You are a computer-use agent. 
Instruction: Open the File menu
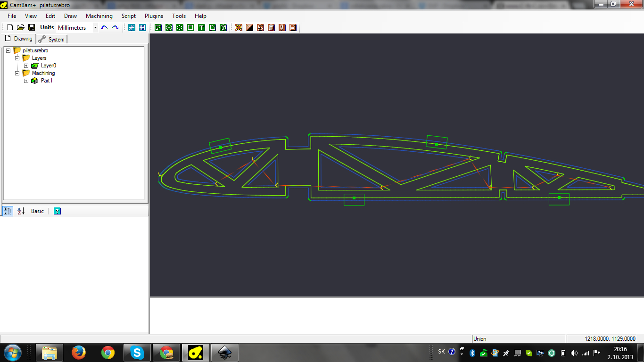click(12, 16)
